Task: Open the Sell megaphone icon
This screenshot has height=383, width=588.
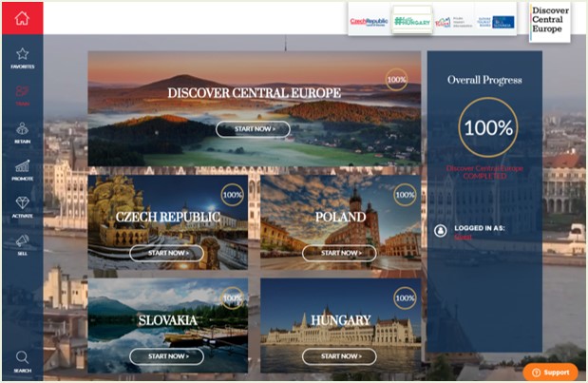Action: point(22,243)
